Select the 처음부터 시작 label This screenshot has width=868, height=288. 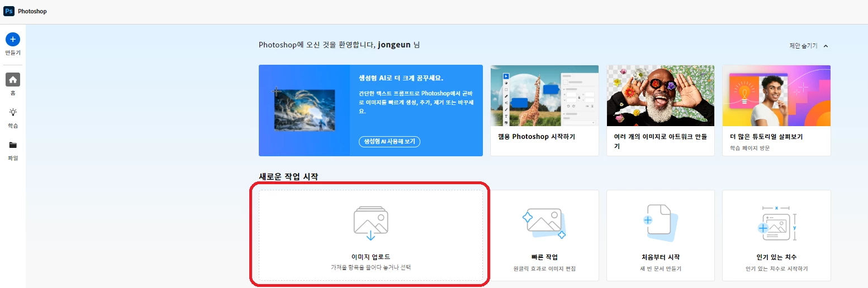tap(660, 257)
